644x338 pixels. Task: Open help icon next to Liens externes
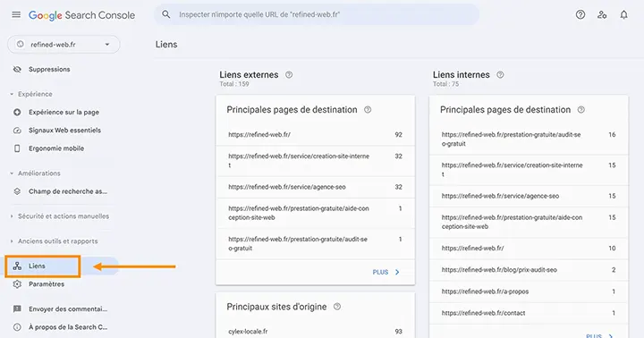click(289, 75)
